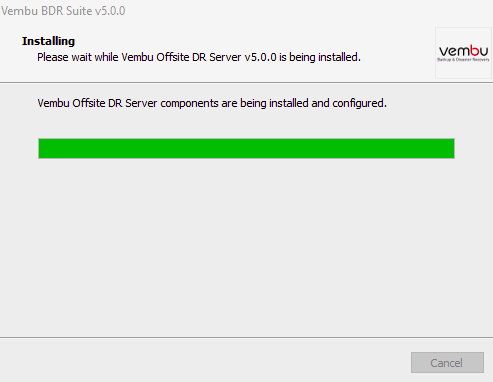The height and width of the screenshot is (382, 493).
Task: Click the green installation progress bar
Action: [x=246, y=148]
